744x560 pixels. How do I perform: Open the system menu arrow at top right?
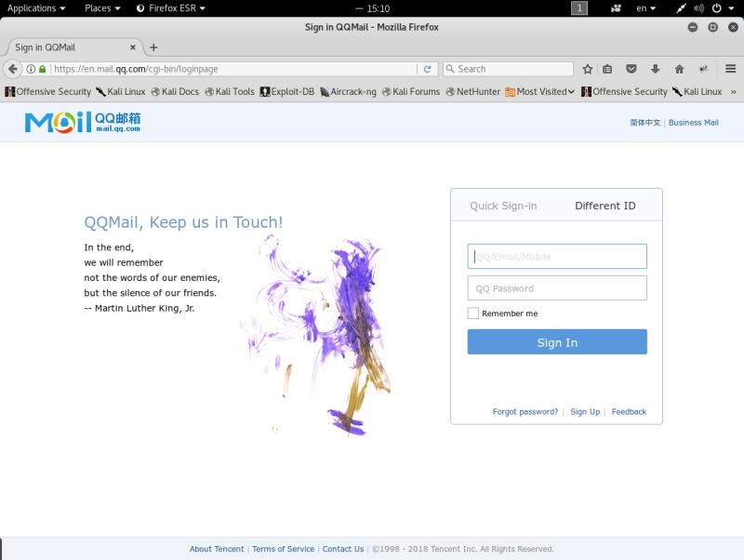tap(731, 8)
